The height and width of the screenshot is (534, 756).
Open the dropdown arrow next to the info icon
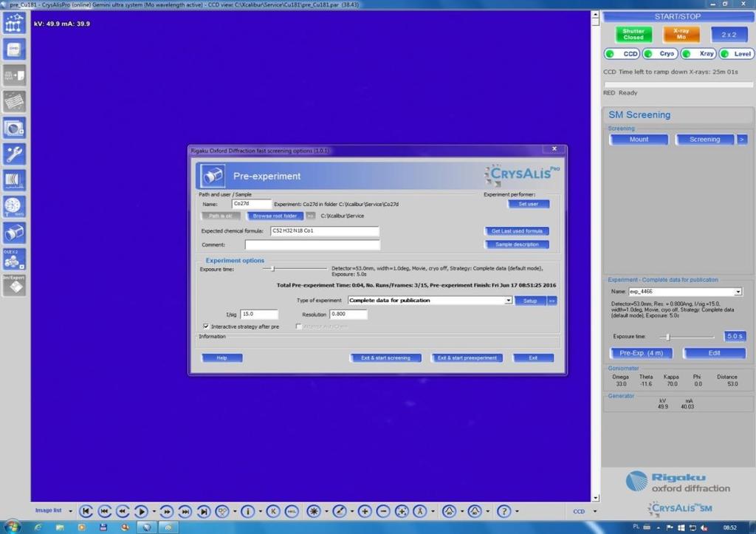(x=261, y=511)
